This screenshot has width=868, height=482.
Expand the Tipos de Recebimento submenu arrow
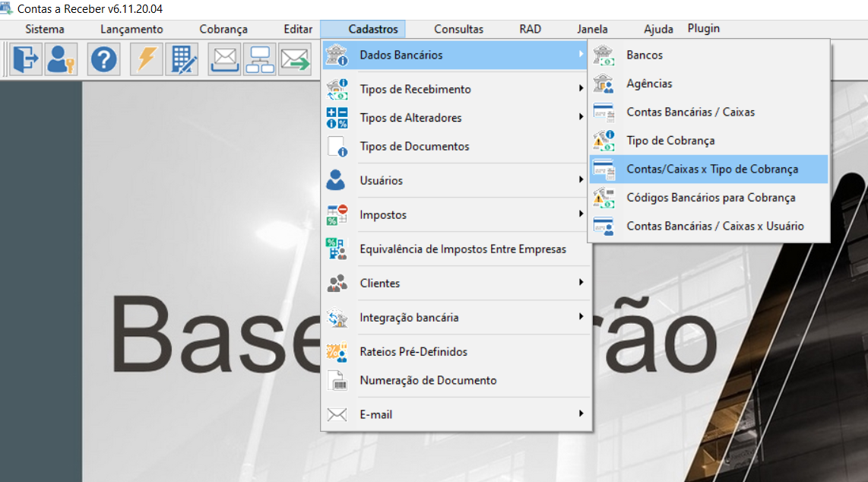tap(581, 88)
